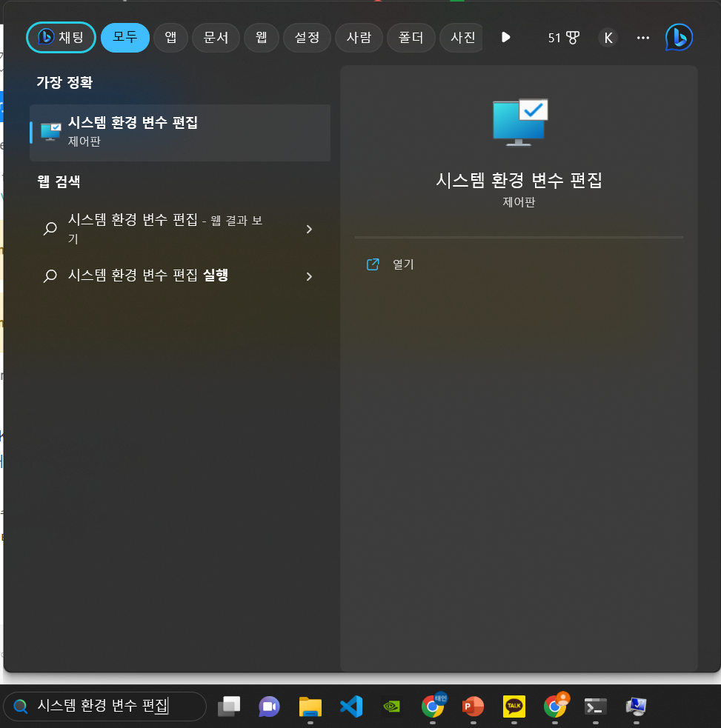The image size is (721, 728).
Task: Click the taskbar search input field
Action: click(104, 707)
